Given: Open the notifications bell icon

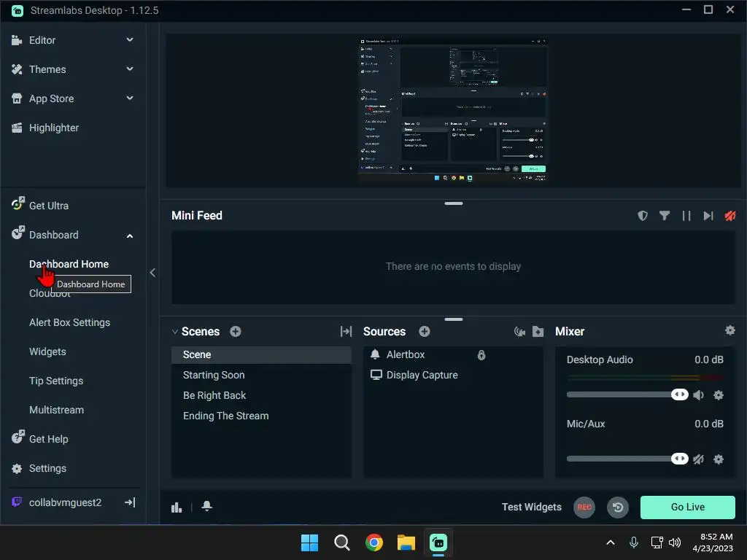Looking at the screenshot, I should 206,506.
